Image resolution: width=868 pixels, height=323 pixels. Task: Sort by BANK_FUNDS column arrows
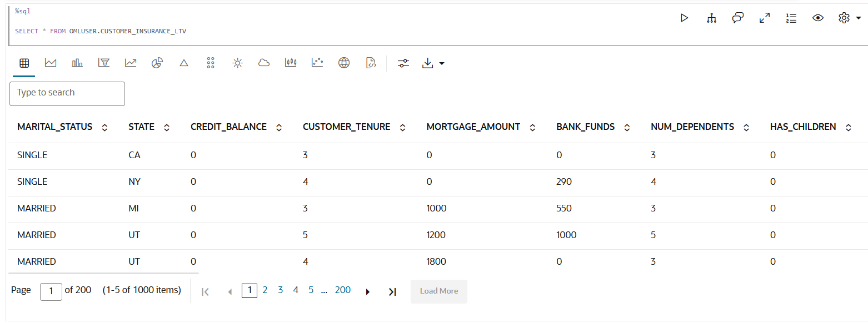coord(627,128)
